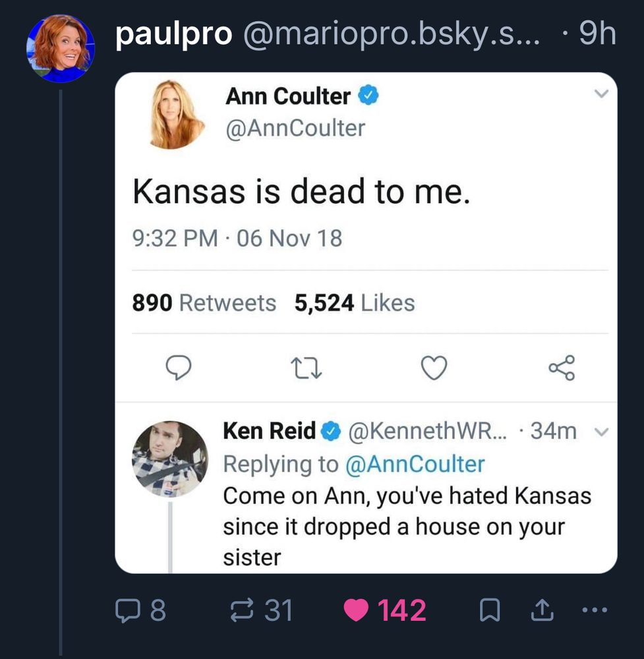Click the Bluesky reply icon with 8 replies

pyautogui.click(x=125, y=611)
